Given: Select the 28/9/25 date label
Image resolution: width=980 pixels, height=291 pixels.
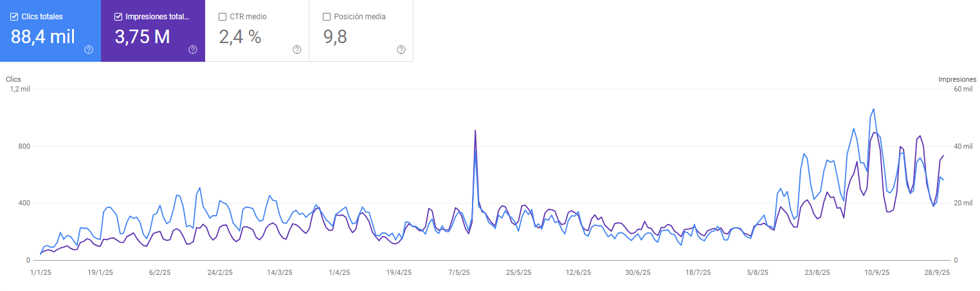Looking at the screenshot, I should click(936, 273).
